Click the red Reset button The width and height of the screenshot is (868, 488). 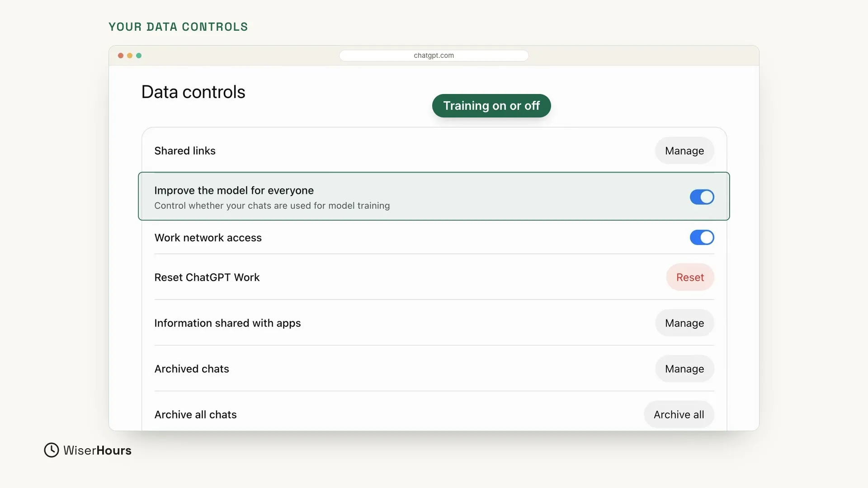tap(690, 277)
